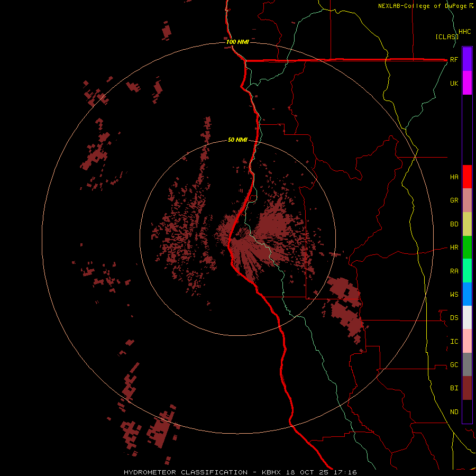The image size is (476, 476).
Task: Click the HA legend label
Action: pos(454,177)
